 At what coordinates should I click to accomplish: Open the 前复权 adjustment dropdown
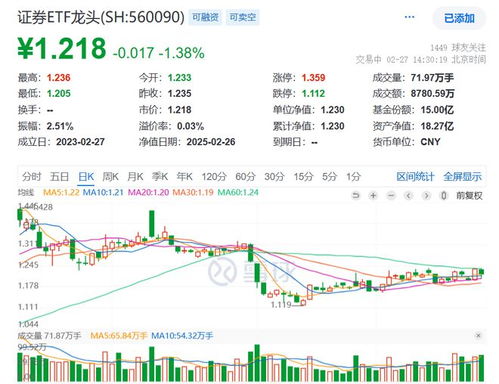pos(469,196)
